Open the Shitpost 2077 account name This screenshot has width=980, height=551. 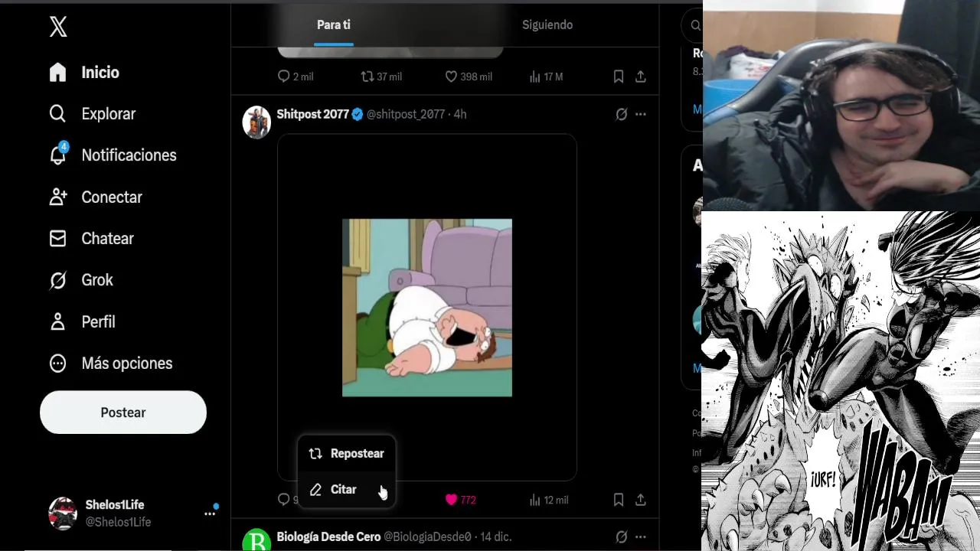pos(313,114)
